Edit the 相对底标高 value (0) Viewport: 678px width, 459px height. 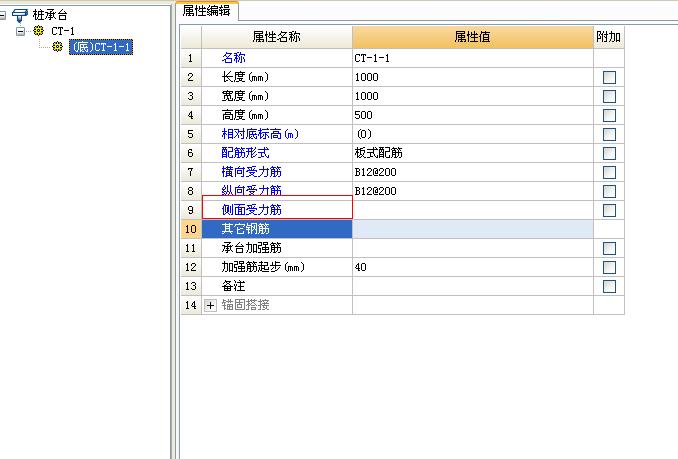coord(473,134)
